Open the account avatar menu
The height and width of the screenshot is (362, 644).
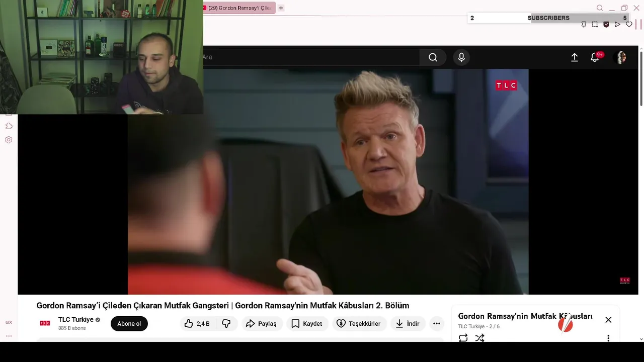coord(621,57)
